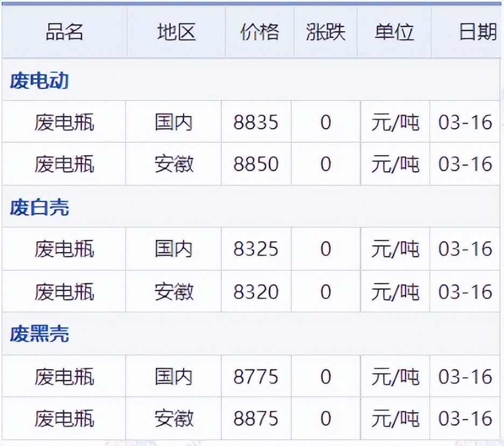Click the 涨跌 value 0 in the 8875 row

click(326, 419)
